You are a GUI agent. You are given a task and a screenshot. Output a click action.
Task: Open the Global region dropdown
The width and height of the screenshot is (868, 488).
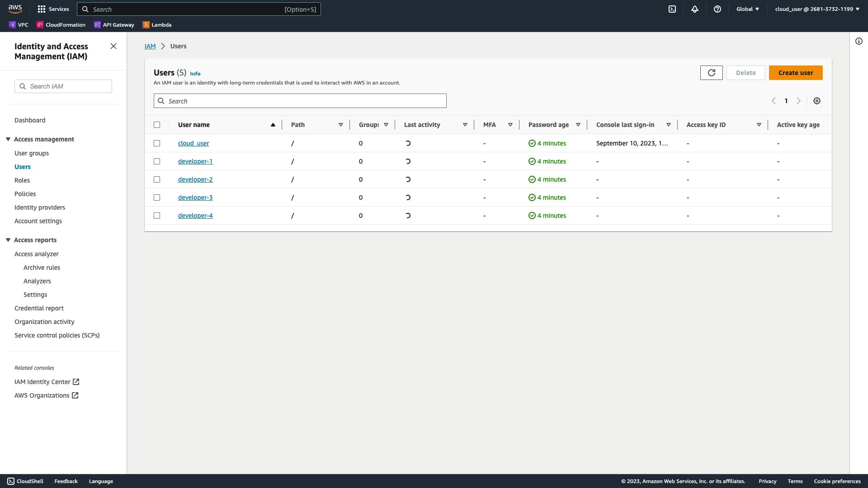[748, 9]
